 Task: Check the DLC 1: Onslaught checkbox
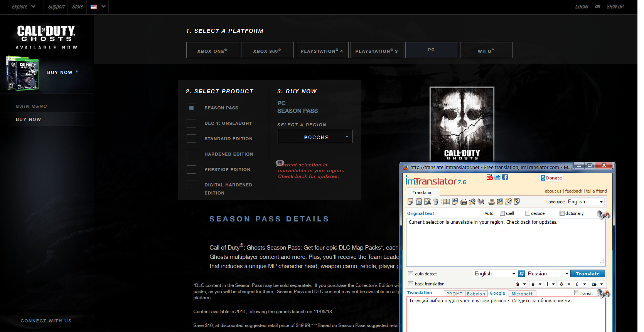191,123
